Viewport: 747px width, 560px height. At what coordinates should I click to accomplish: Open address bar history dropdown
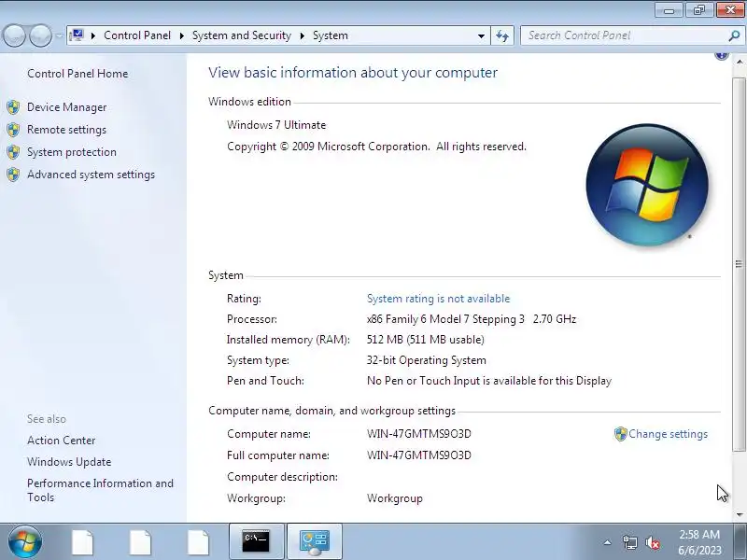pyautogui.click(x=481, y=35)
